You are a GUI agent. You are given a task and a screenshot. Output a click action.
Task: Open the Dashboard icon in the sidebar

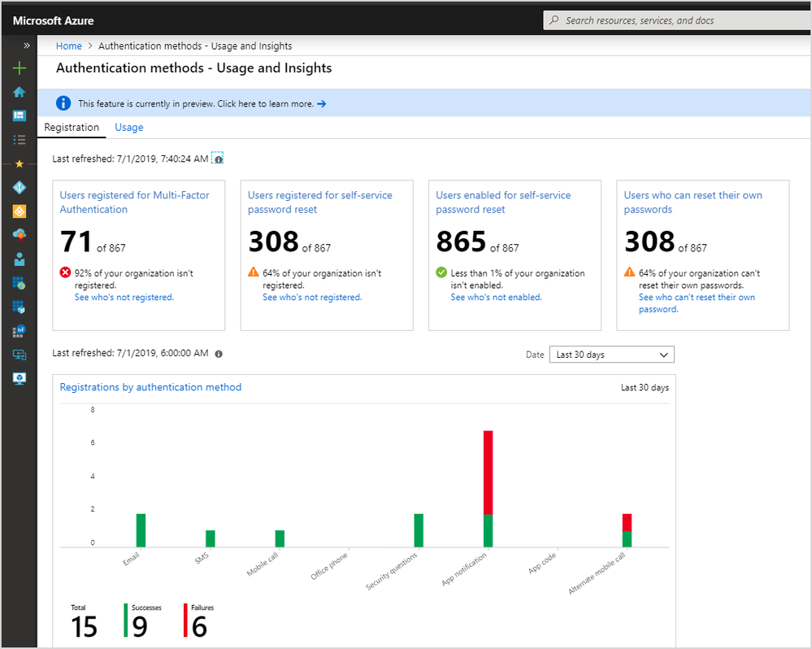tap(20, 115)
